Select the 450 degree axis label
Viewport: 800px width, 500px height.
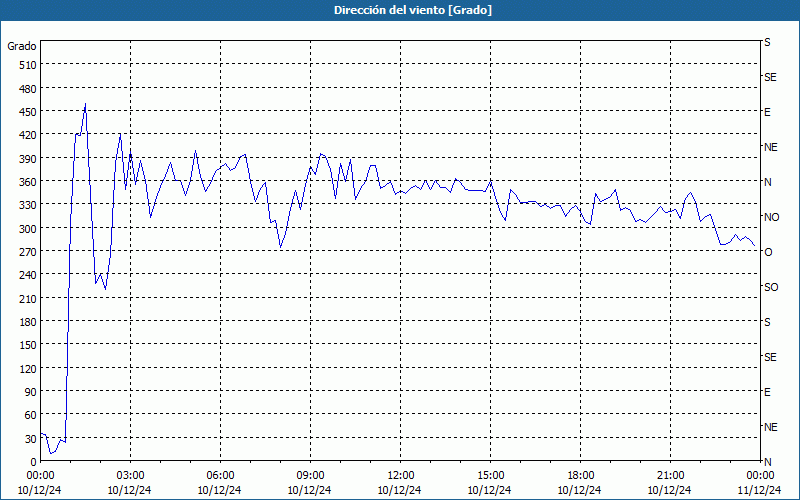(x=28, y=112)
